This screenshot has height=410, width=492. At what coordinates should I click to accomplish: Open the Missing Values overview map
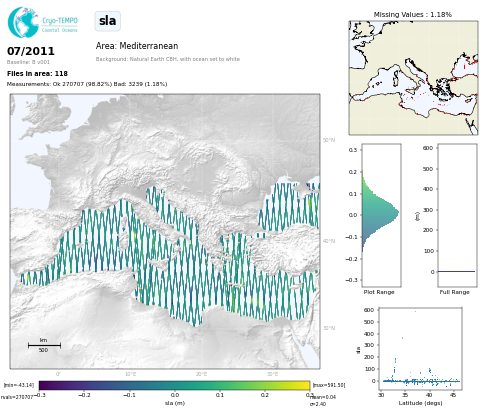pyautogui.click(x=413, y=78)
